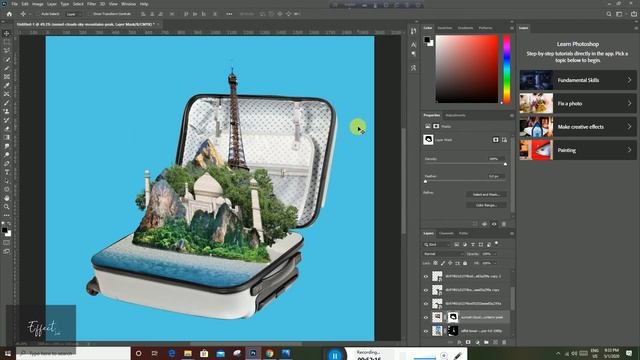Click the rainbow hue slider in Color panel
Viewport: 640px width, 360px height.
[507, 69]
